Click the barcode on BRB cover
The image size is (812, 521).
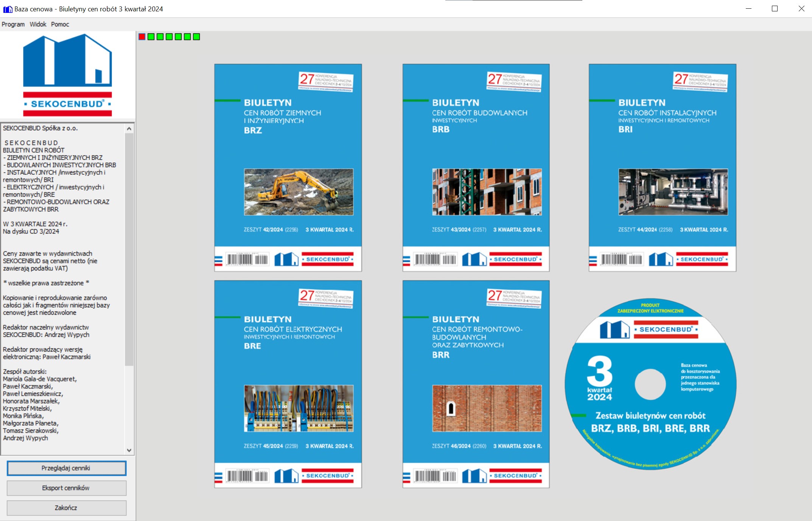click(436, 259)
